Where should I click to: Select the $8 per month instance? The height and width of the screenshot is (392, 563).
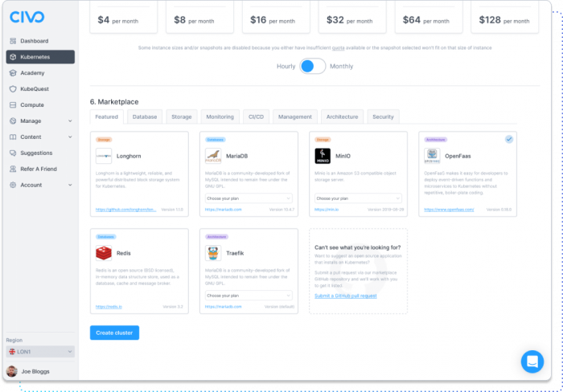[x=199, y=17]
